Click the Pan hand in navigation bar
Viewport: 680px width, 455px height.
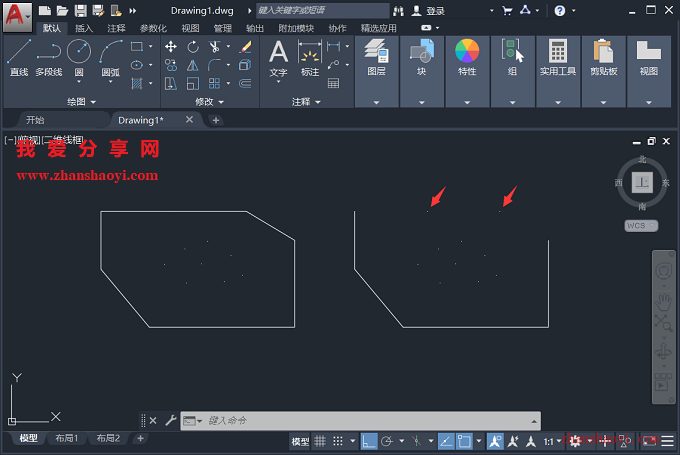664,301
